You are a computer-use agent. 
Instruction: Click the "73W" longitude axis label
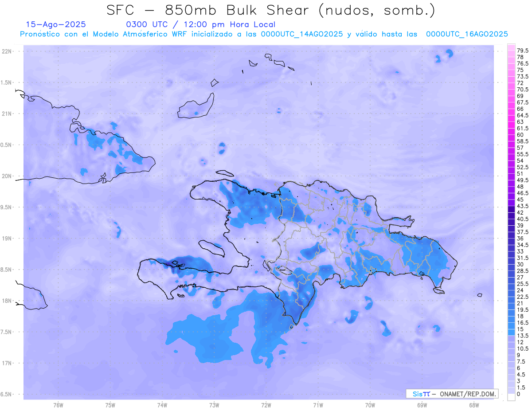click(x=214, y=405)
